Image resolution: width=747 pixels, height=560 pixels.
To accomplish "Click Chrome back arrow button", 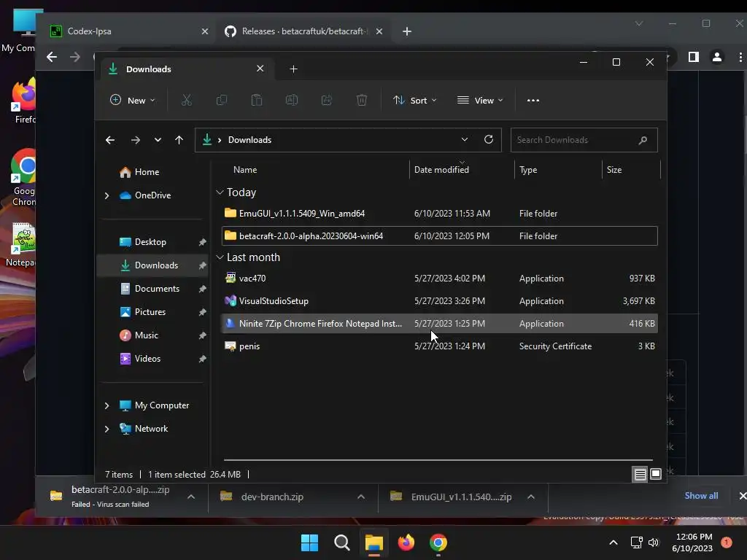I will [52, 57].
